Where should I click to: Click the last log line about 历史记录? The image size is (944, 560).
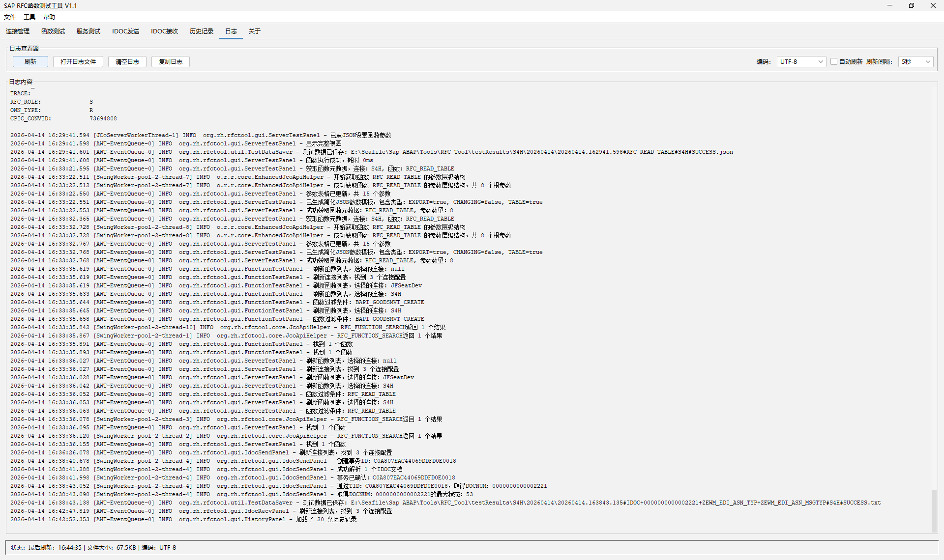[183, 520]
